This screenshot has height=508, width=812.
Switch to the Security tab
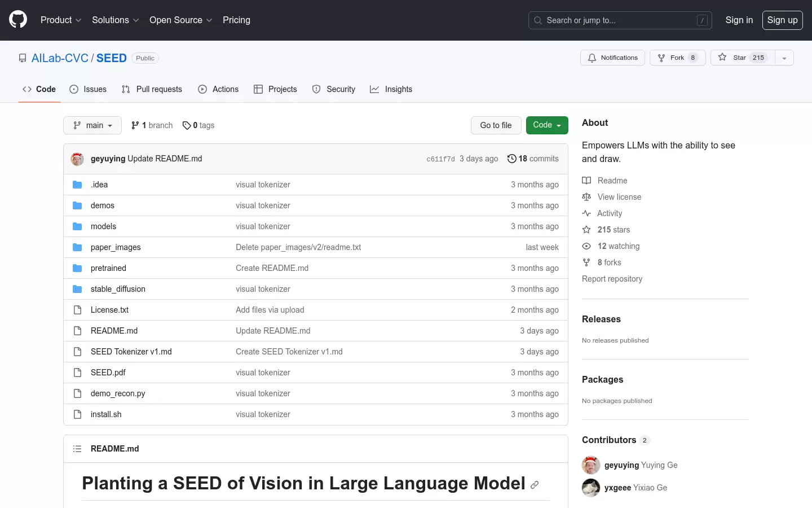tap(334, 89)
